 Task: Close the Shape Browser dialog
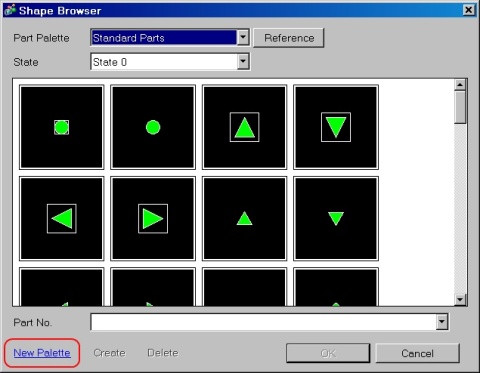coord(469,10)
